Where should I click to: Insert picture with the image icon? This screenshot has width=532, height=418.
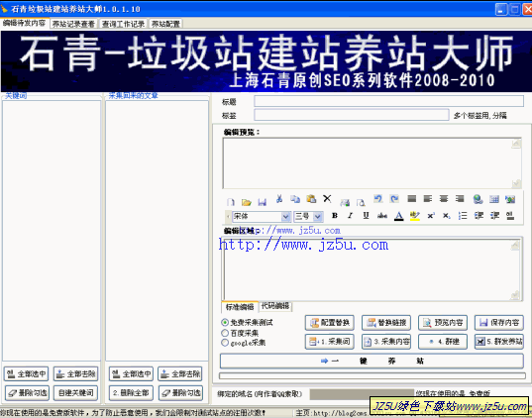tap(510, 199)
